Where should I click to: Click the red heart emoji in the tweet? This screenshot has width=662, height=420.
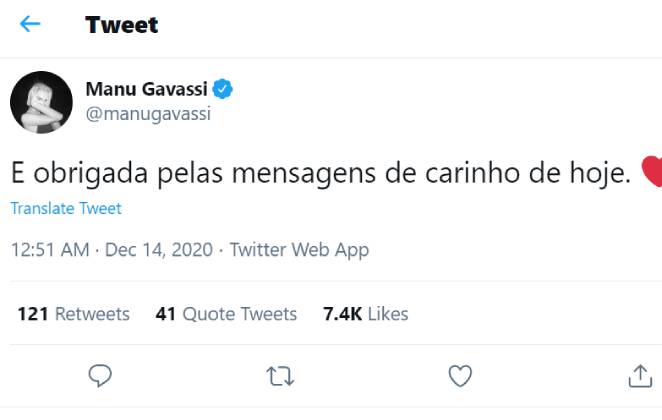point(650,173)
